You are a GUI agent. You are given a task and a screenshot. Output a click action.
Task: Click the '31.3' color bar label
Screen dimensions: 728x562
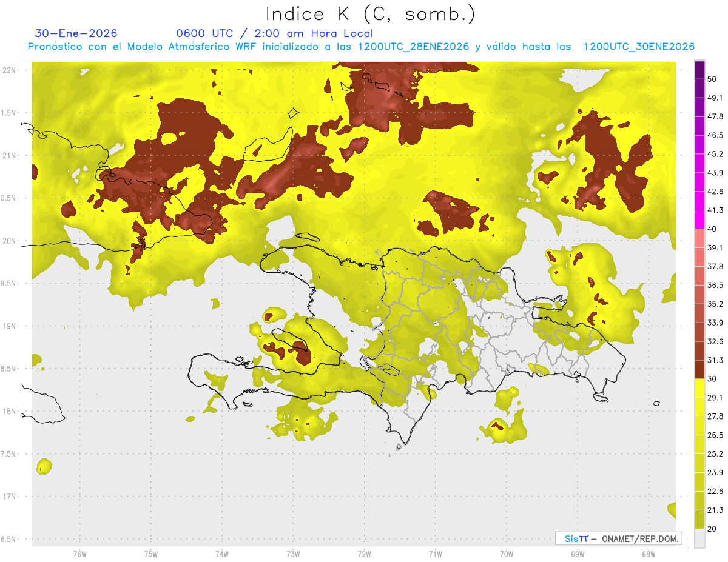715,360
